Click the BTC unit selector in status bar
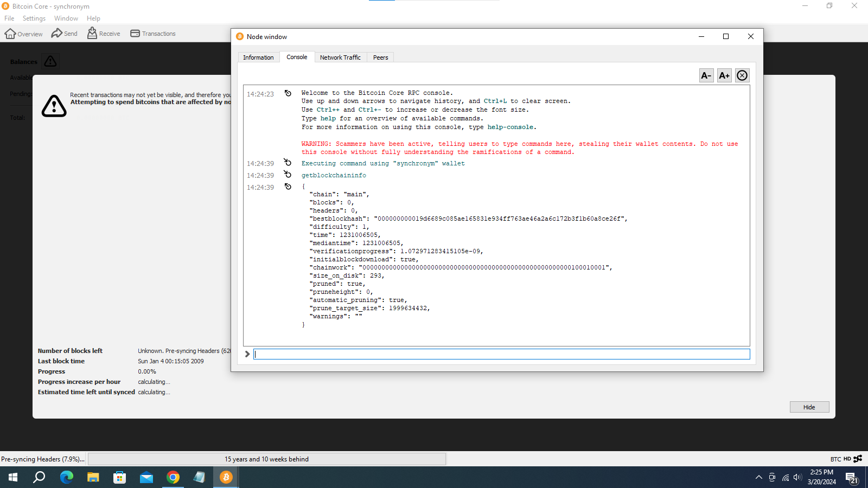868x488 pixels. (835, 459)
